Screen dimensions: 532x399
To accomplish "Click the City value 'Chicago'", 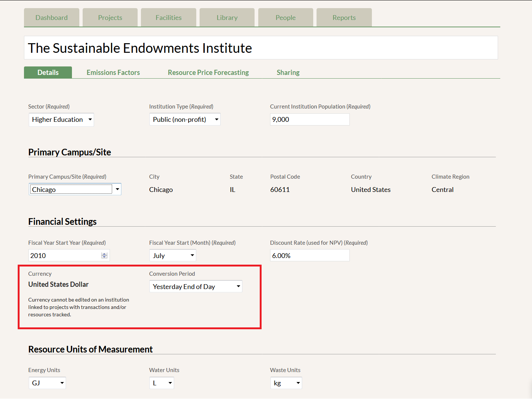I will point(161,190).
